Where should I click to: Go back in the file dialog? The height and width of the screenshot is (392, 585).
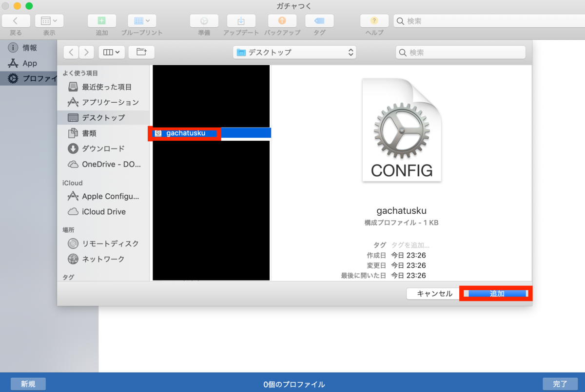[x=72, y=52]
